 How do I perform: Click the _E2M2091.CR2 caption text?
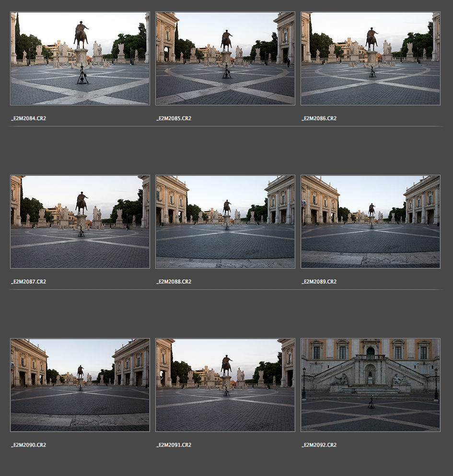(x=174, y=445)
